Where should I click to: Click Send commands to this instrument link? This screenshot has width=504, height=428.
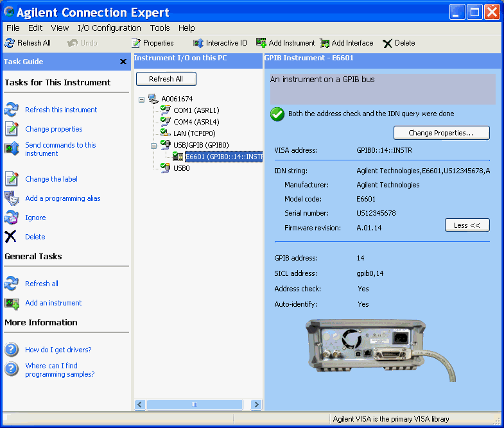pos(60,149)
